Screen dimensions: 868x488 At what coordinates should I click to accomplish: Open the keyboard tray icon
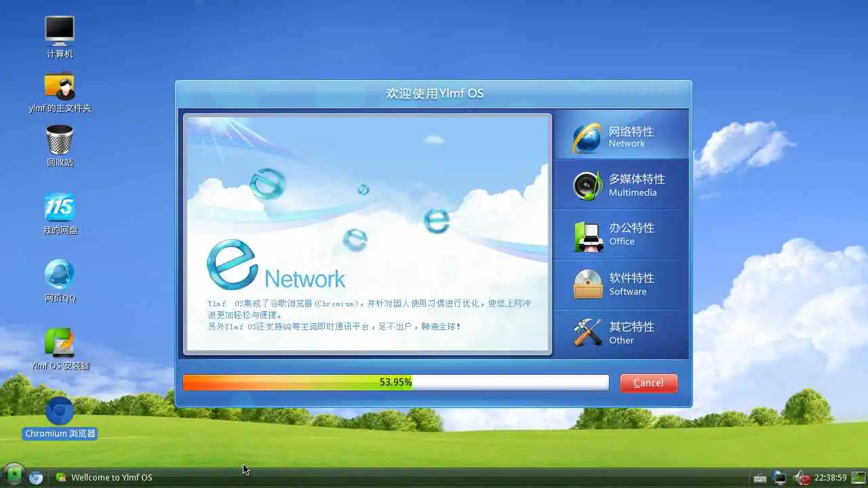coord(760,478)
